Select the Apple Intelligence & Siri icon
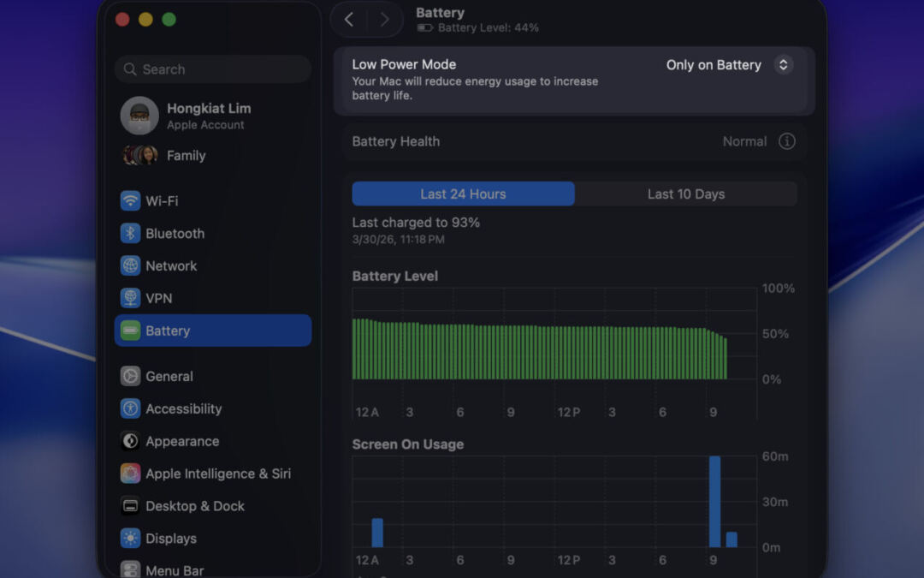The height and width of the screenshot is (578, 924). (130, 474)
